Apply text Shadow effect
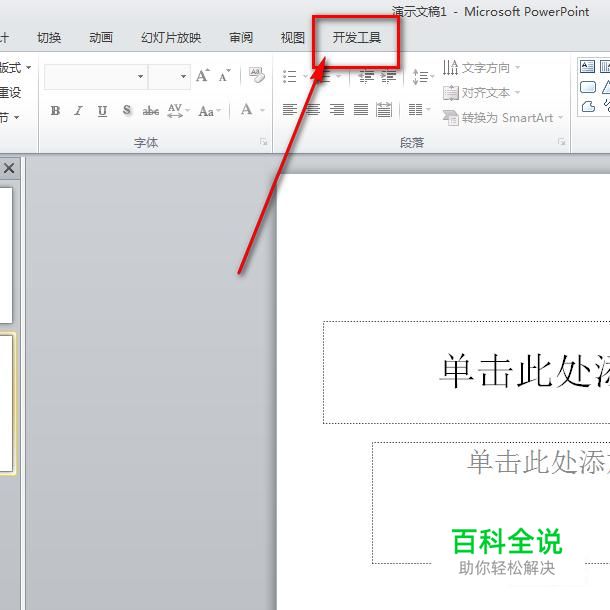This screenshot has height=610, width=610. click(126, 111)
